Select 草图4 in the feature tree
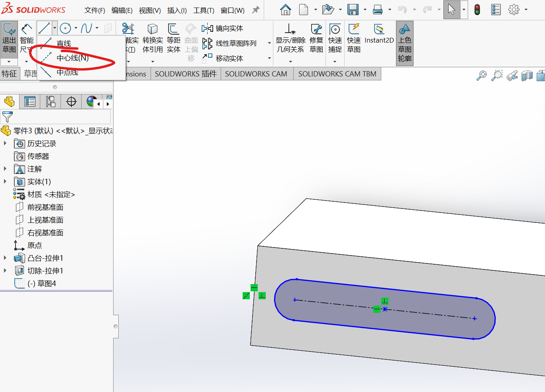The image size is (545, 392). [46, 283]
